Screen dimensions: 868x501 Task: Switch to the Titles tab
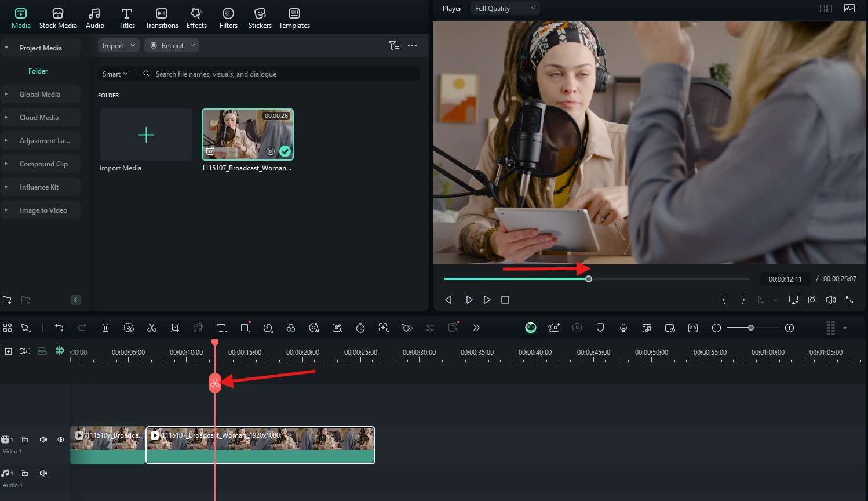(x=127, y=18)
